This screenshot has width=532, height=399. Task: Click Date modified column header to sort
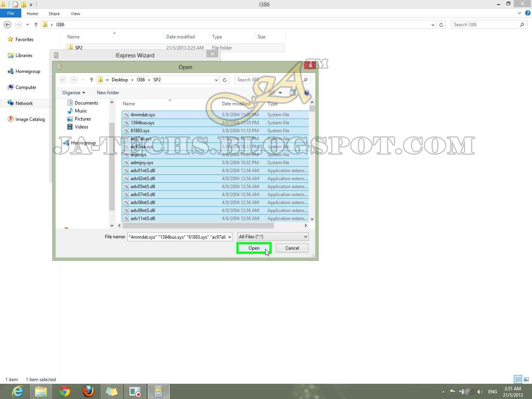point(236,103)
